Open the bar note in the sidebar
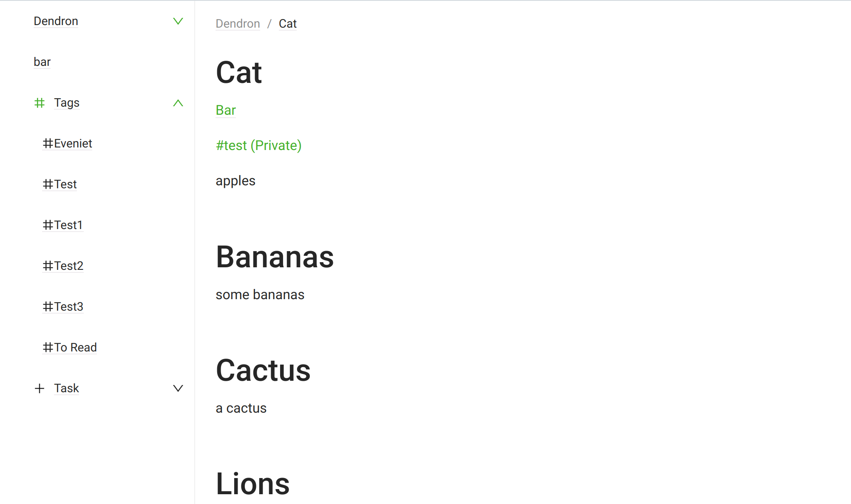The height and width of the screenshot is (504, 851). coord(42,62)
